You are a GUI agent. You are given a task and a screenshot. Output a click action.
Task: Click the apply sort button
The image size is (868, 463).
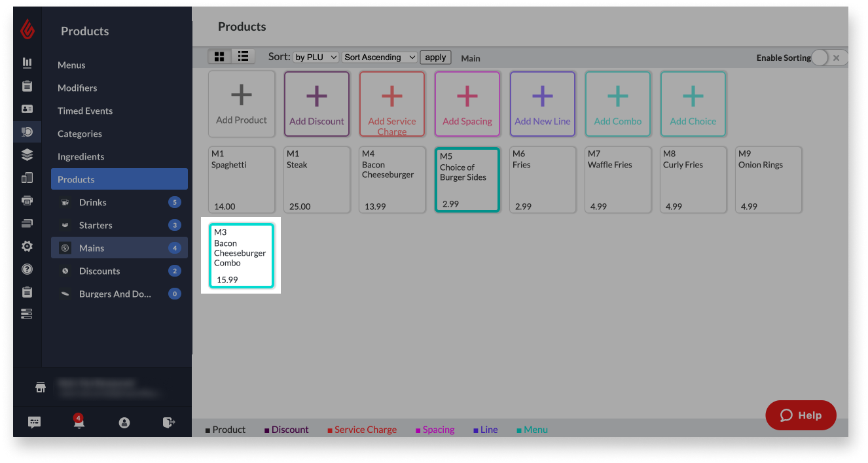point(435,58)
